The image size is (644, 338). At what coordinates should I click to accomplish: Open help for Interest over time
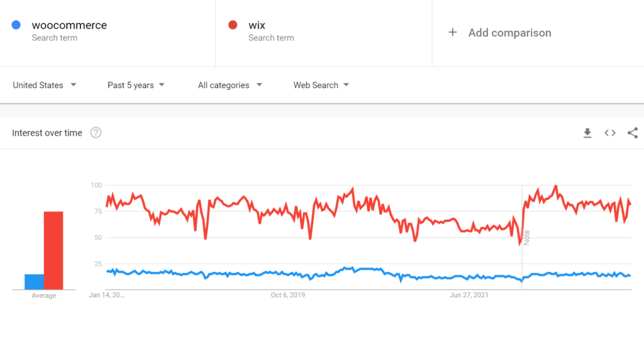click(96, 133)
